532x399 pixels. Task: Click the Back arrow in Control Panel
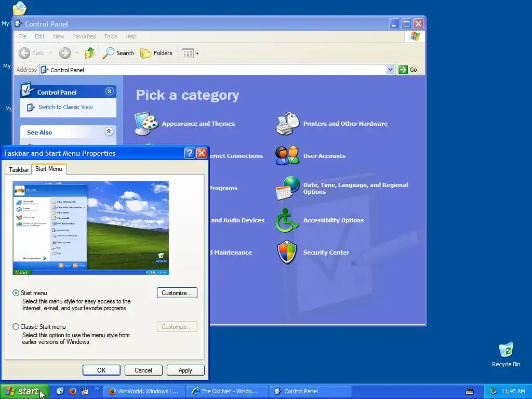tap(24, 53)
